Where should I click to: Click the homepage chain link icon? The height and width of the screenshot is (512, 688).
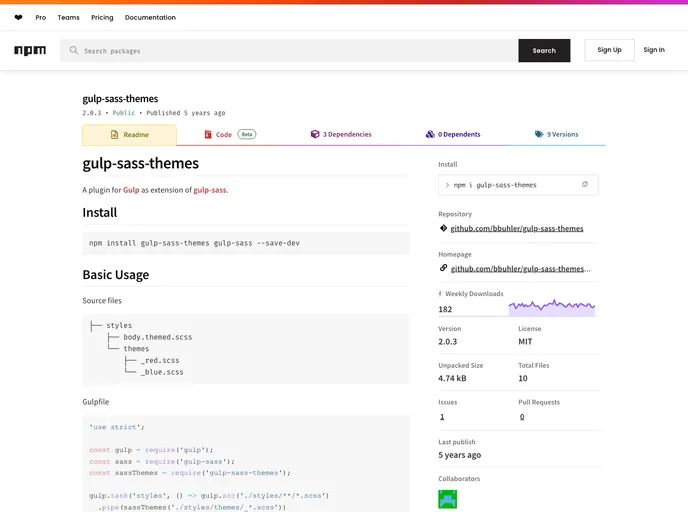click(443, 268)
